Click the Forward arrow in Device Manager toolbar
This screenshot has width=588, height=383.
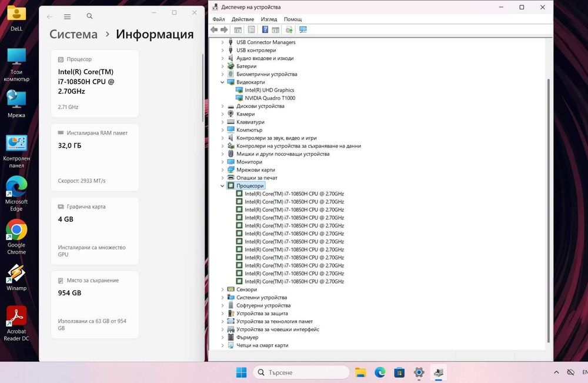pyautogui.click(x=224, y=29)
